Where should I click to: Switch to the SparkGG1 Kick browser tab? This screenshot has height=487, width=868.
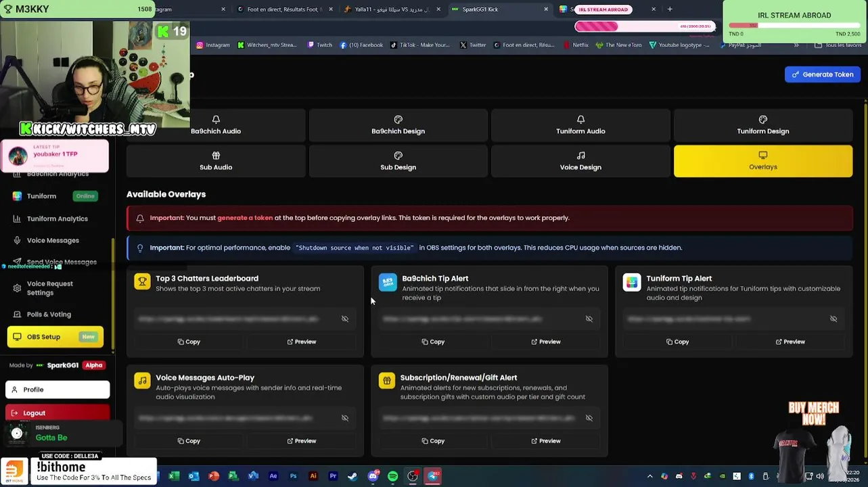pyautogui.click(x=499, y=9)
